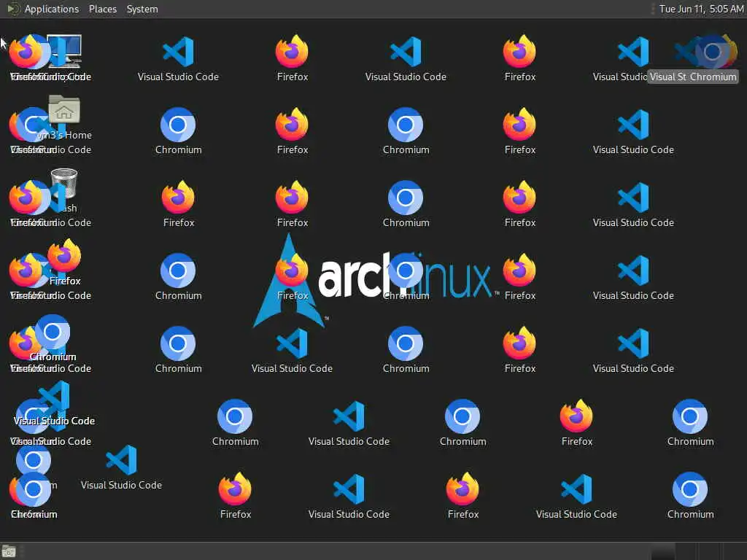Open the Trash can desktop icon
The height and width of the screenshot is (560, 747).
64,184
